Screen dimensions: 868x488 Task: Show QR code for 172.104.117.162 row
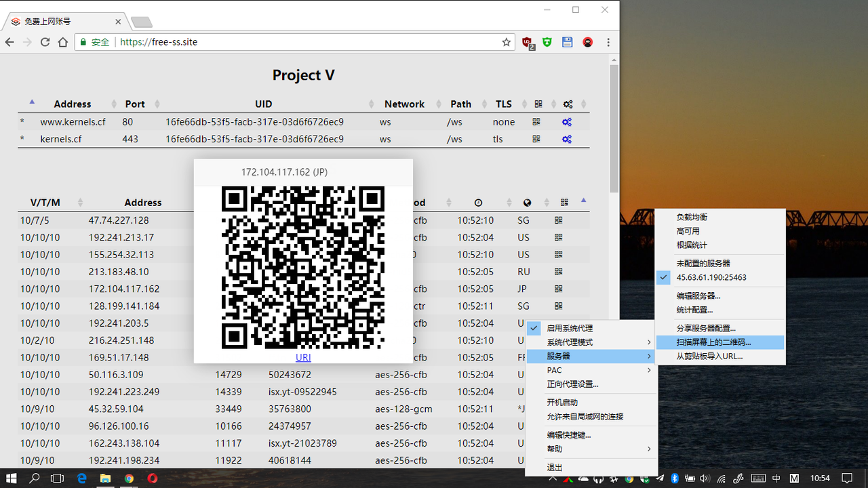(x=559, y=289)
